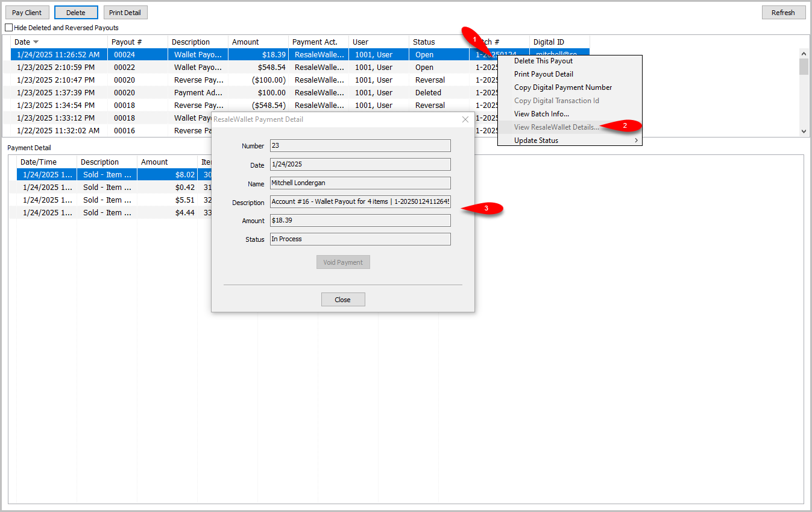
Task: Select payout row 00016
Action: [x=111, y=130]
